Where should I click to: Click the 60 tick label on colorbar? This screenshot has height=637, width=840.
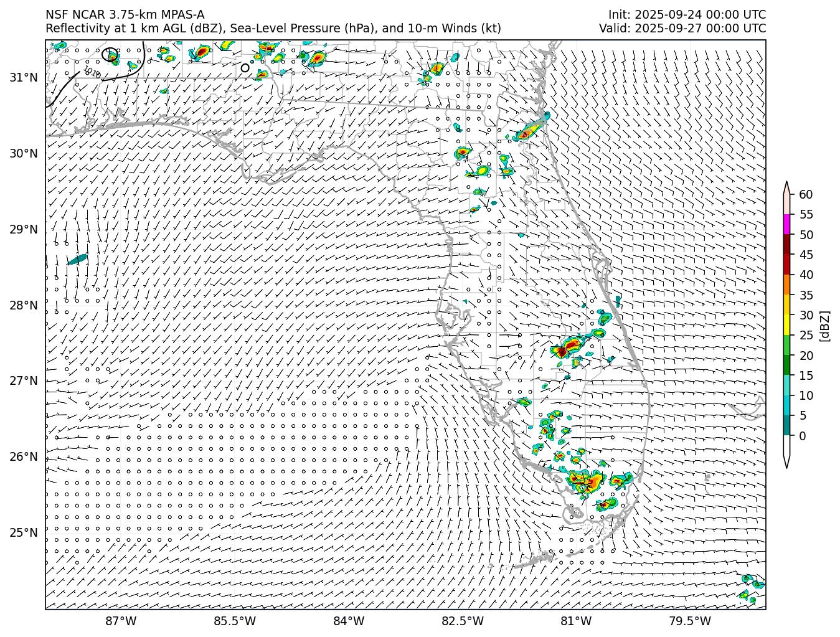coord(806,195)
